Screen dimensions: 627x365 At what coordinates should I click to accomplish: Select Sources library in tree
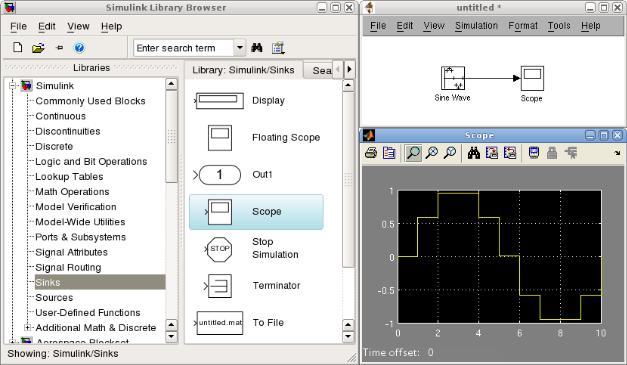pos(54,297)
